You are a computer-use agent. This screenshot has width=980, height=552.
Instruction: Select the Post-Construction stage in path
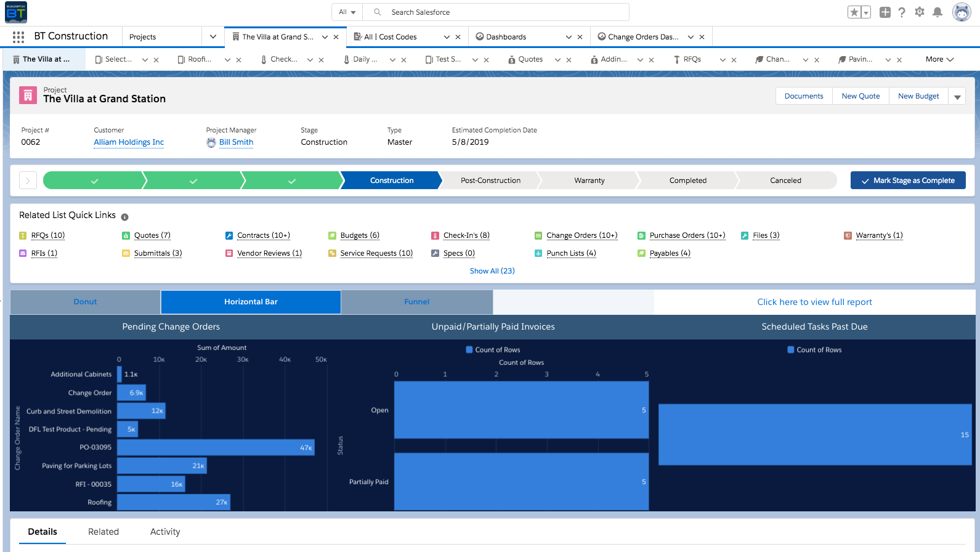pyautogui.click(x=490, y=181)
